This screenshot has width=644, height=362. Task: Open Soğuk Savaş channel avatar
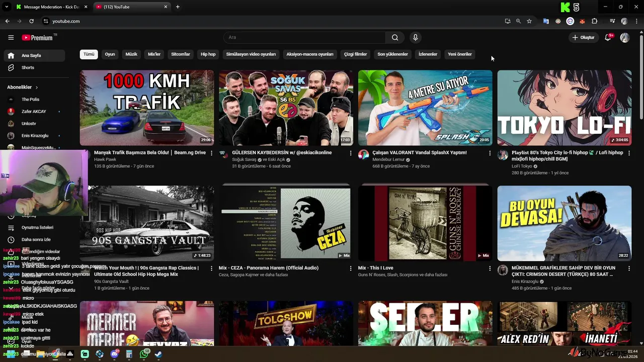(x=224, y=155)
